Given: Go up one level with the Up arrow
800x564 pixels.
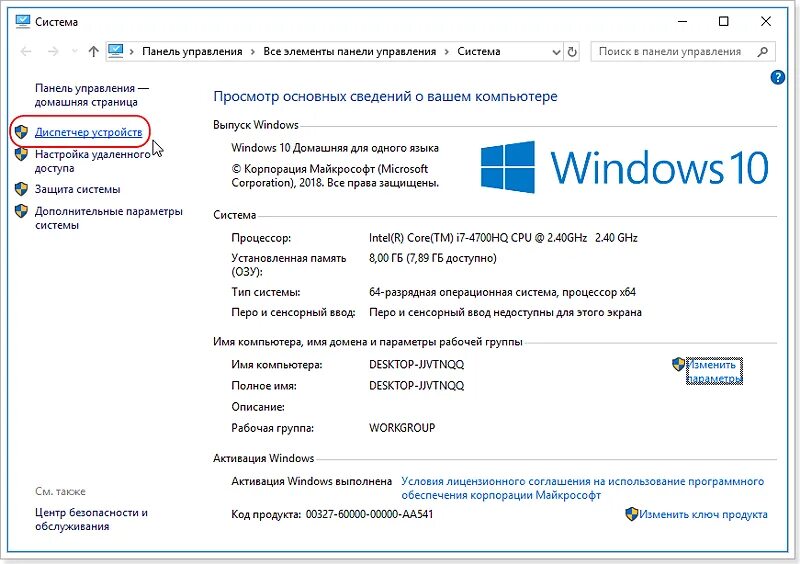Looking at the screenshot, I should [93, 52].
